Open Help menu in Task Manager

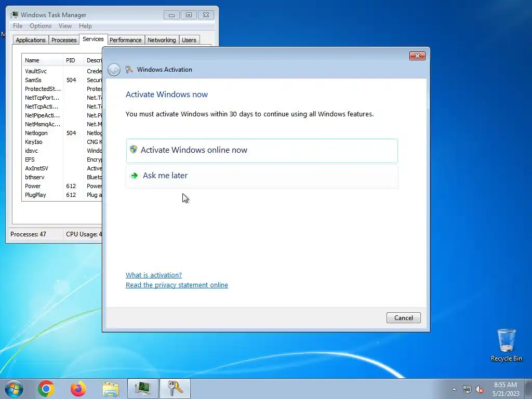click(x=85, y=26)
